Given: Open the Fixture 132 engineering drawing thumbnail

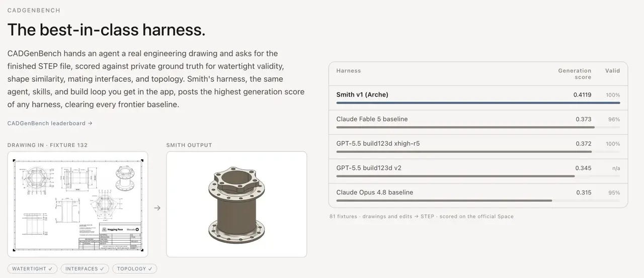Looking at the screenshot, I should coord(78,204).
